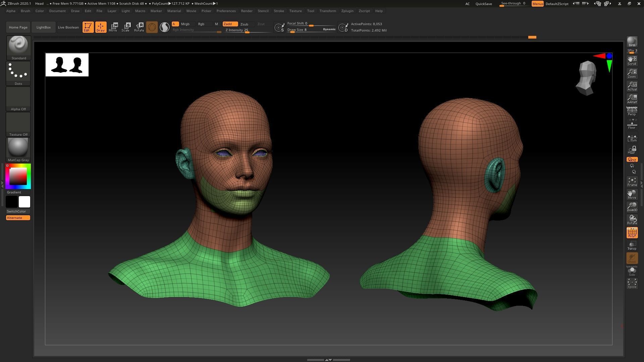Open the Alpha menu
Screen dimensions: 644x362
click(11, 11)
